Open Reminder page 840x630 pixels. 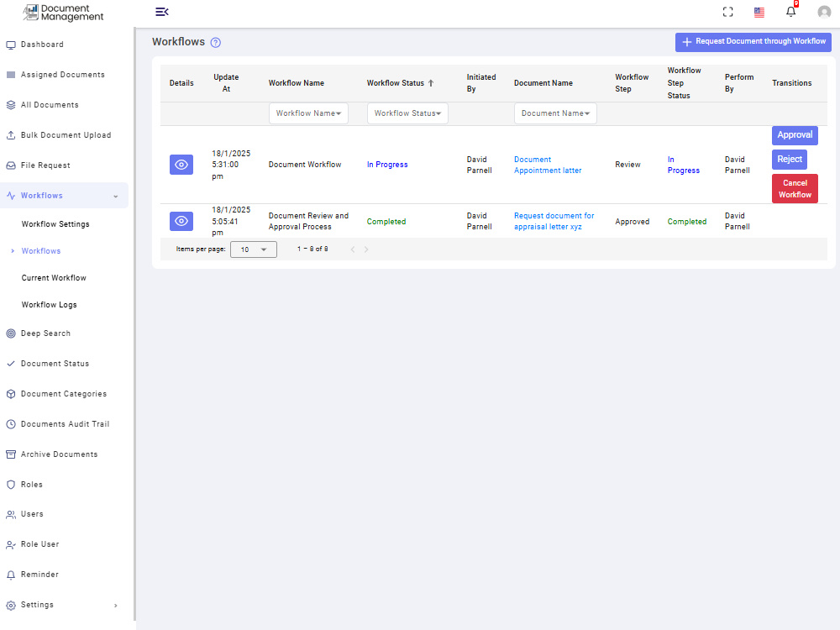pos(39,575)
